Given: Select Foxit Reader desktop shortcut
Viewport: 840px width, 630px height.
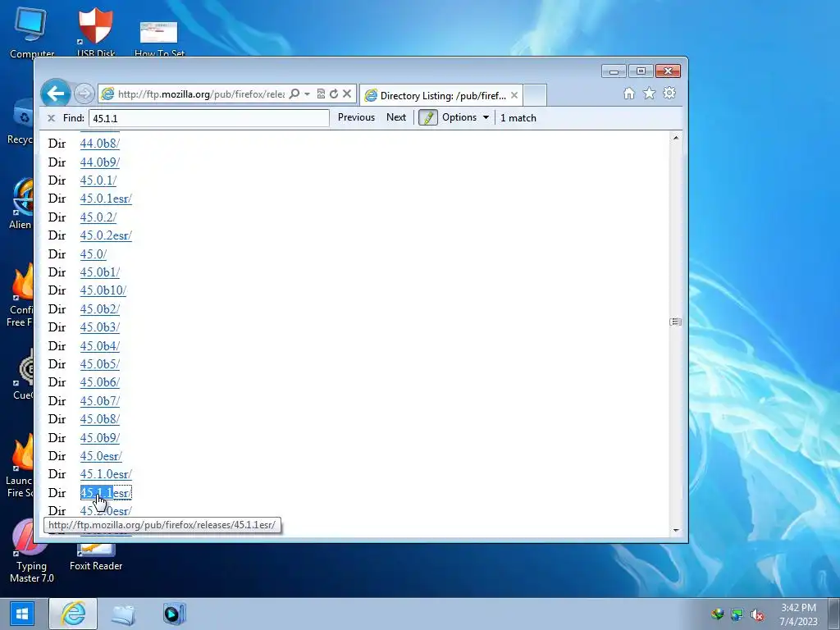Looking at the screenshot, I should pyautogui.click(x=96, y=557).
